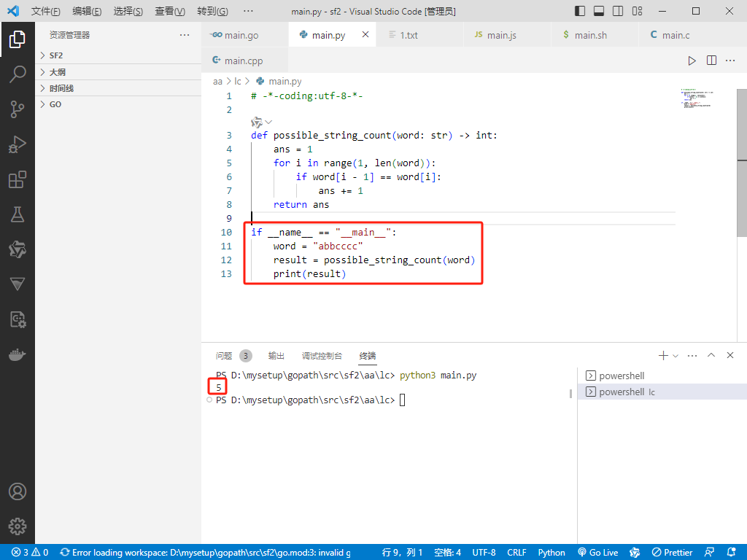Open terminal panel More Actions ellipsis
Screen dimensions: 747x560
pyautogui.click(x=692, y=355)
